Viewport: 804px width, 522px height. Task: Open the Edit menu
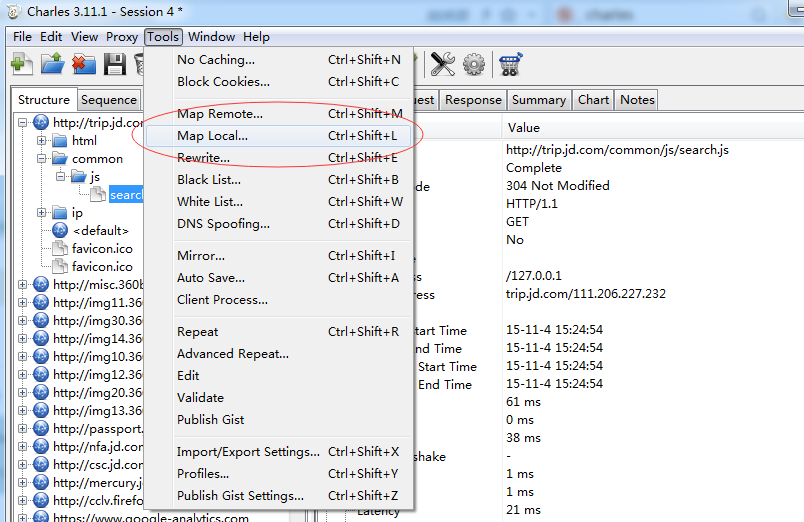[51, 37]
